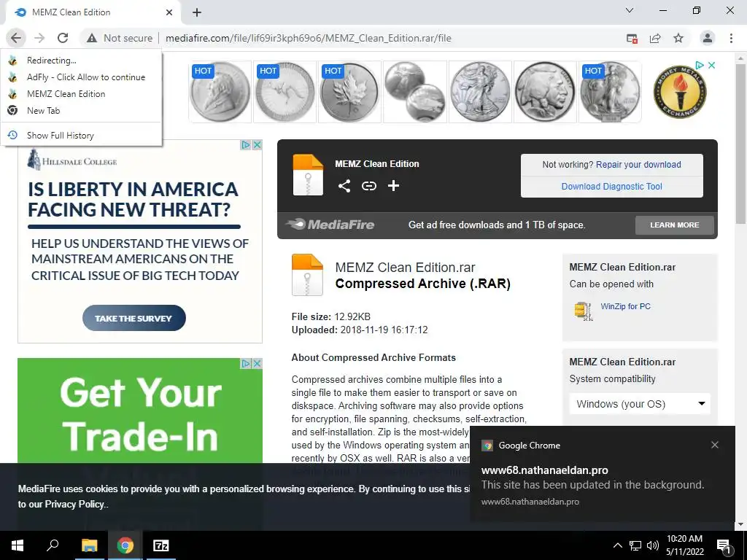Click TAKE THE SURVEY ad button

134,318
